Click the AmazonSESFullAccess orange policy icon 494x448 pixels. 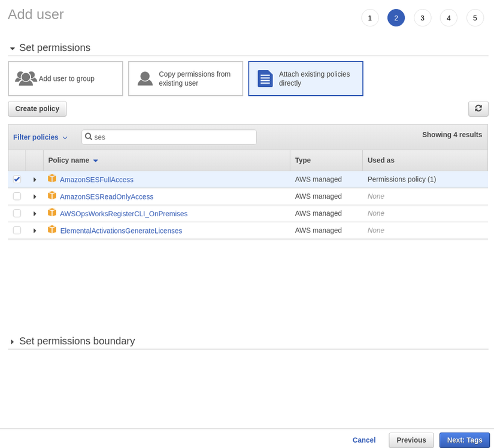[x=52, y=179]
